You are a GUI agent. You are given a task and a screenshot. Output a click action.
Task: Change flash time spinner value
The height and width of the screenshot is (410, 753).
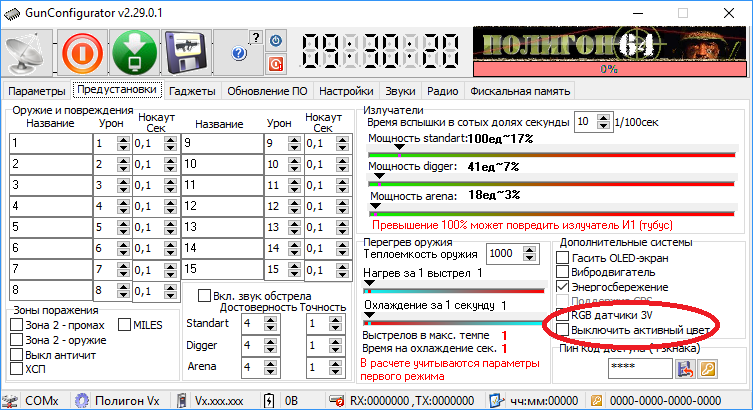pyautogui.click(x=605, y=121)
